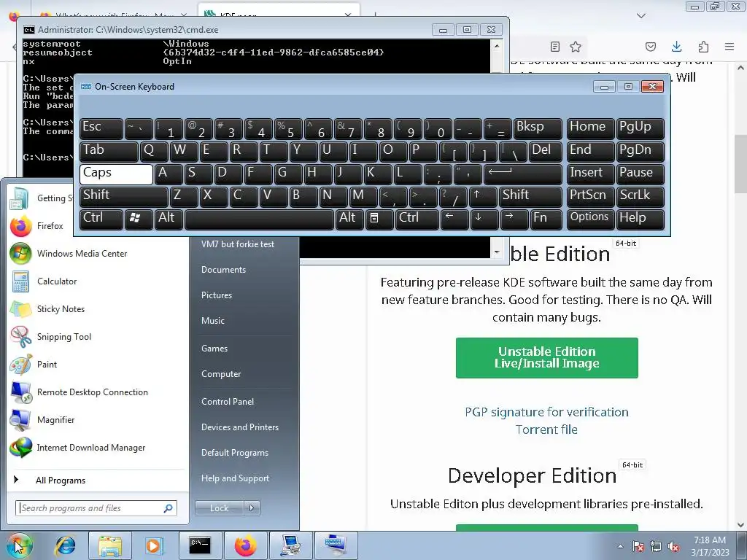Click the cmd window vertical scrollbar up arrow

(x=496, y=46)
